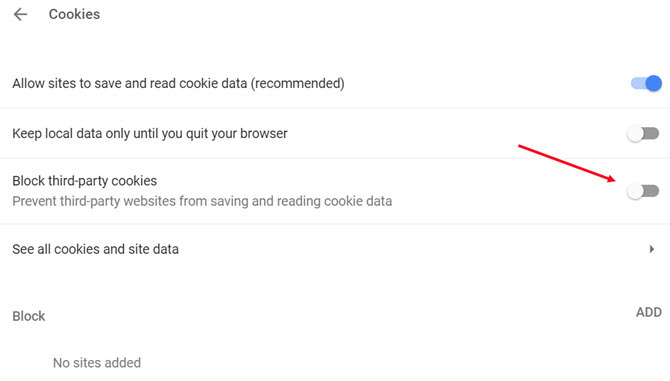Open See all cookies and site data
The image size is (670, 381).
coord(335,249)
